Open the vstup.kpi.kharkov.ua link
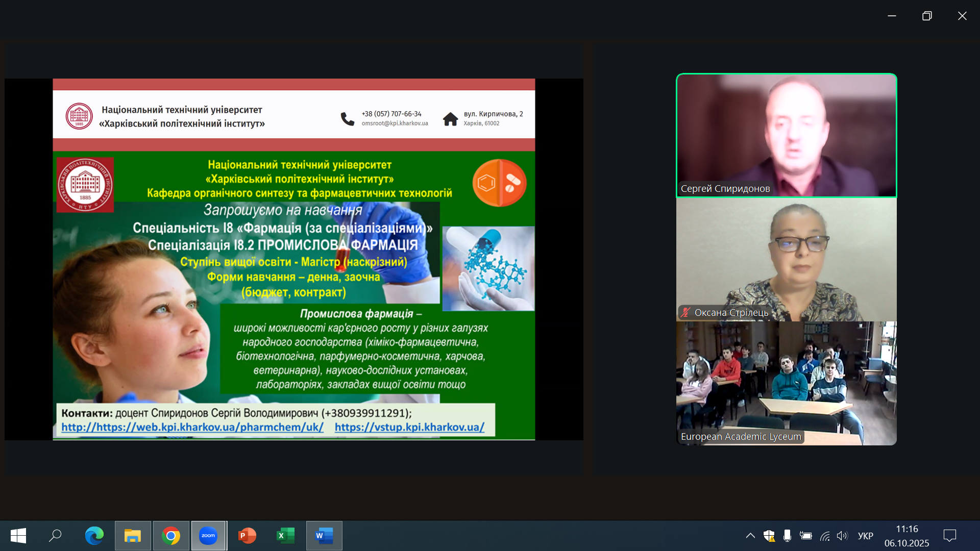This screenshot has height=551, width=980. click(x=409, y=427)
